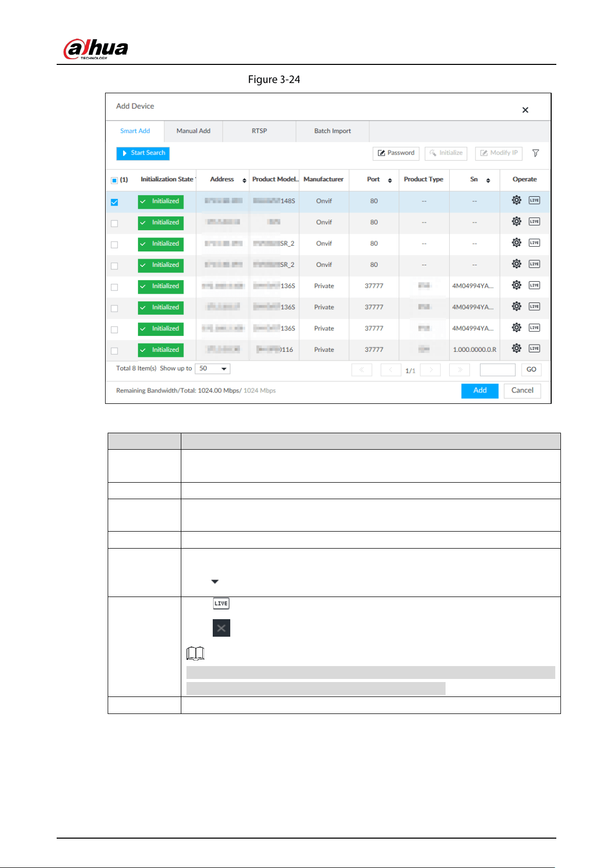Screen dimensions: 614x868
Task: Click the Onvif cell in 148S row
Action: tap(324, 201)
